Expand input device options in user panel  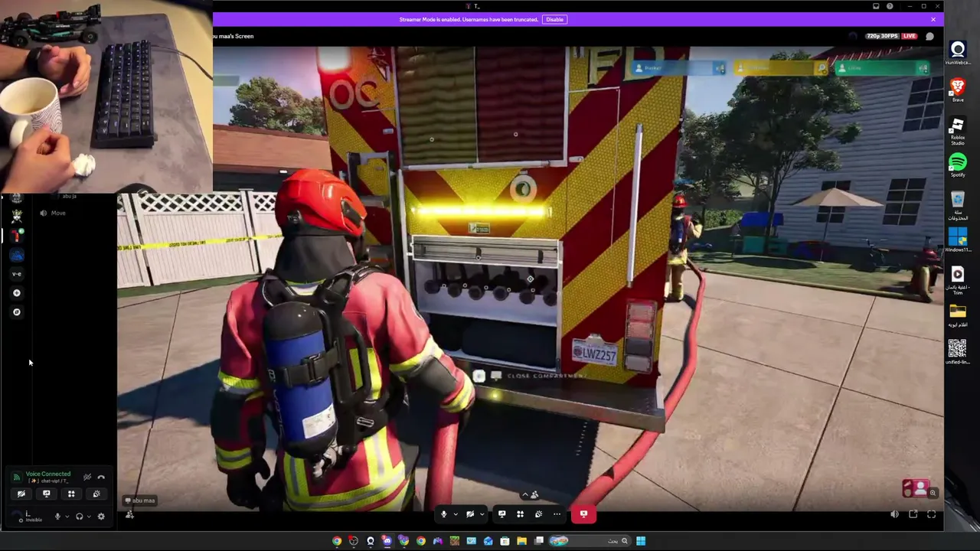click(x=67, y=517)
